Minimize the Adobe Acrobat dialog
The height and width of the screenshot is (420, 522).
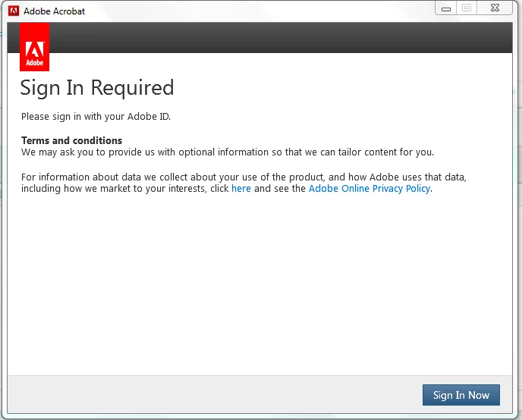[446, 8]
